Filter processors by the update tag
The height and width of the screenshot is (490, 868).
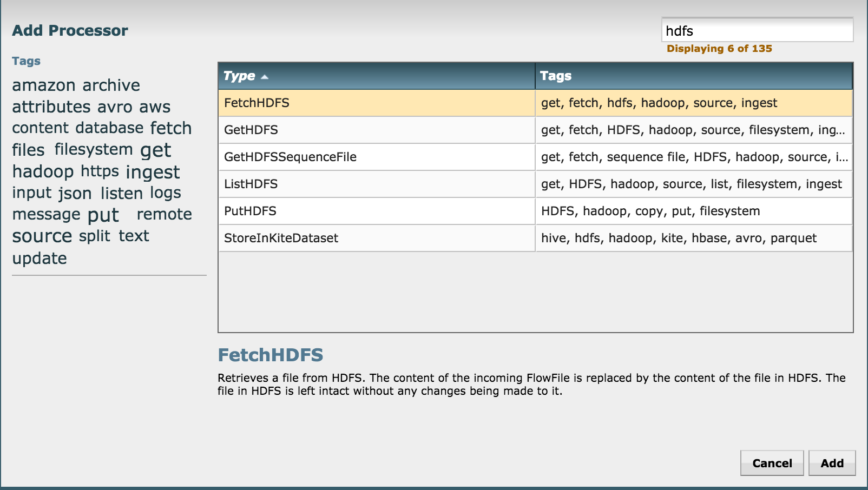tap(39, 258)
